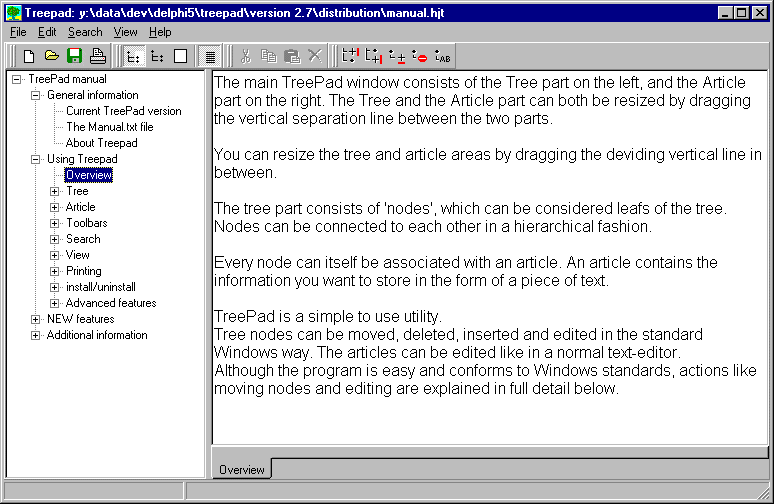The width and height of the screenshot is (774, 504).
Task: Select the Advanced features tree item label
Action: (111, 303)
